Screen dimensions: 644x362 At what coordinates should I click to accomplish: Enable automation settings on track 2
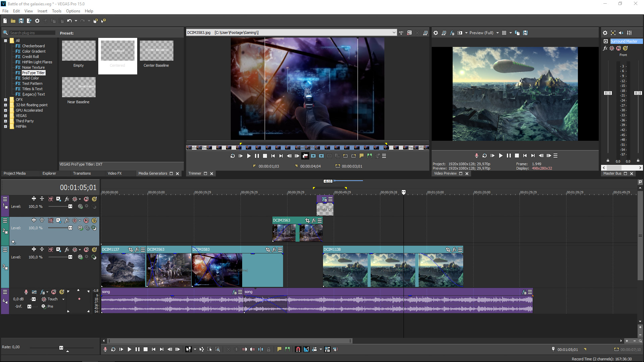(74, 220)
